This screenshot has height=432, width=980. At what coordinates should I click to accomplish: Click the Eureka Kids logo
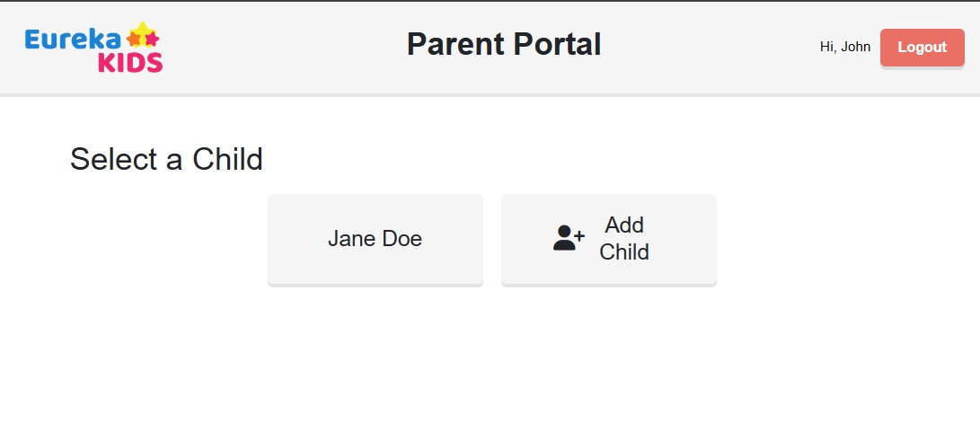93,48
